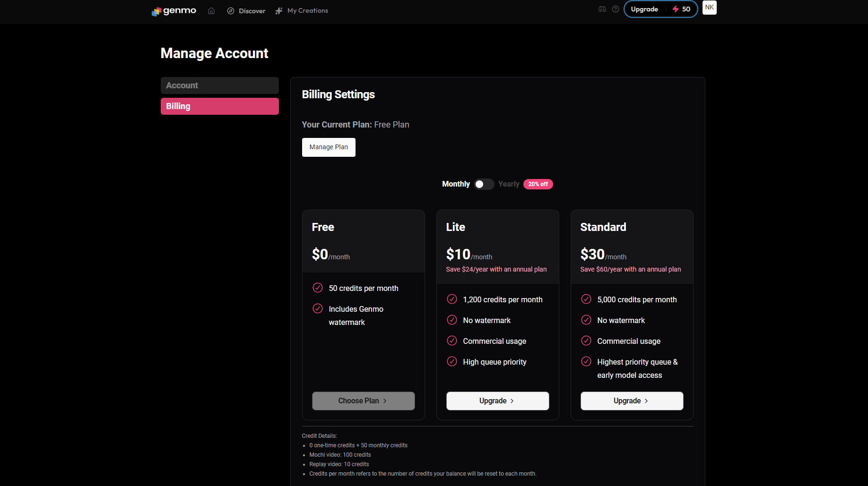868x486 pixels.
Task: Select the Monthly billing label
Action: (456, 184)
